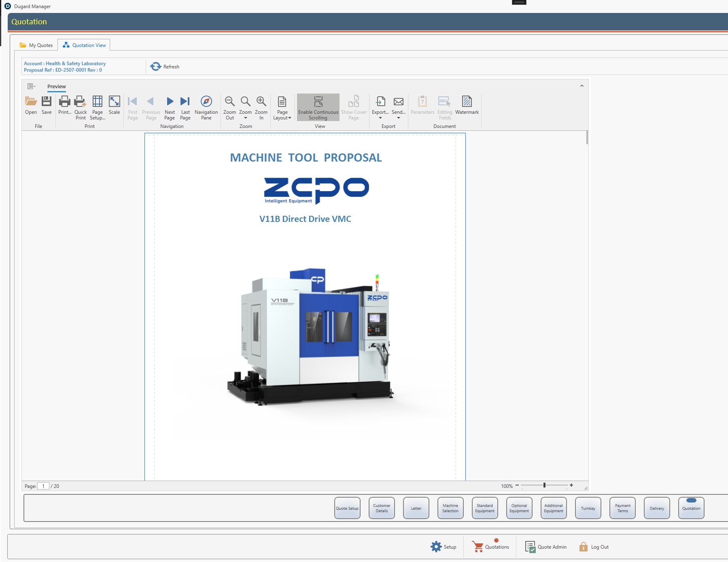This screenshot has height=562, width=728.
Task: Open Export... dropdown arrow
Action: click(x=380, y=118)
